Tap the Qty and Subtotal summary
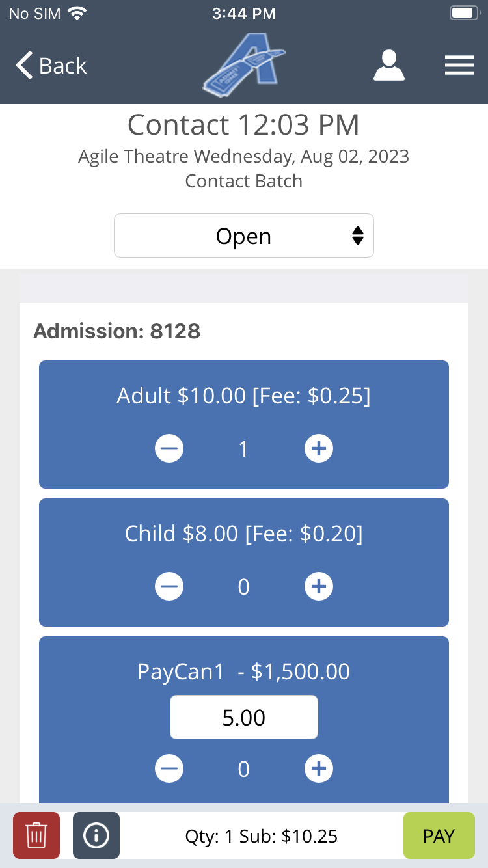This screenshot has height=868, width=488. point(262,836)
